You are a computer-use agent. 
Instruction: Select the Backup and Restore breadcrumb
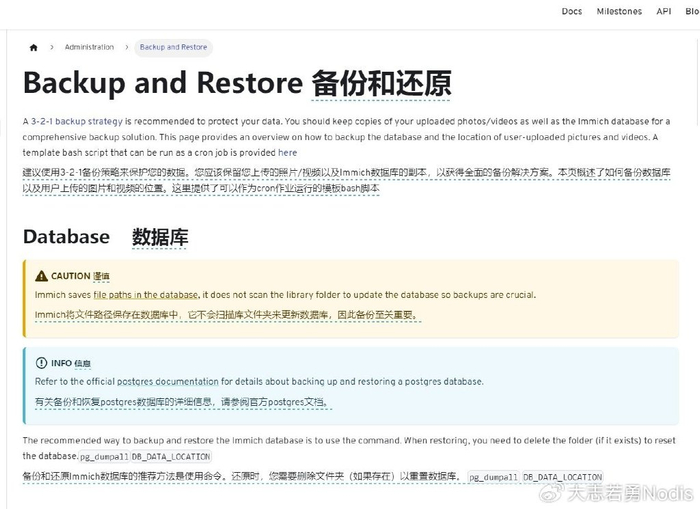(173, 47)
